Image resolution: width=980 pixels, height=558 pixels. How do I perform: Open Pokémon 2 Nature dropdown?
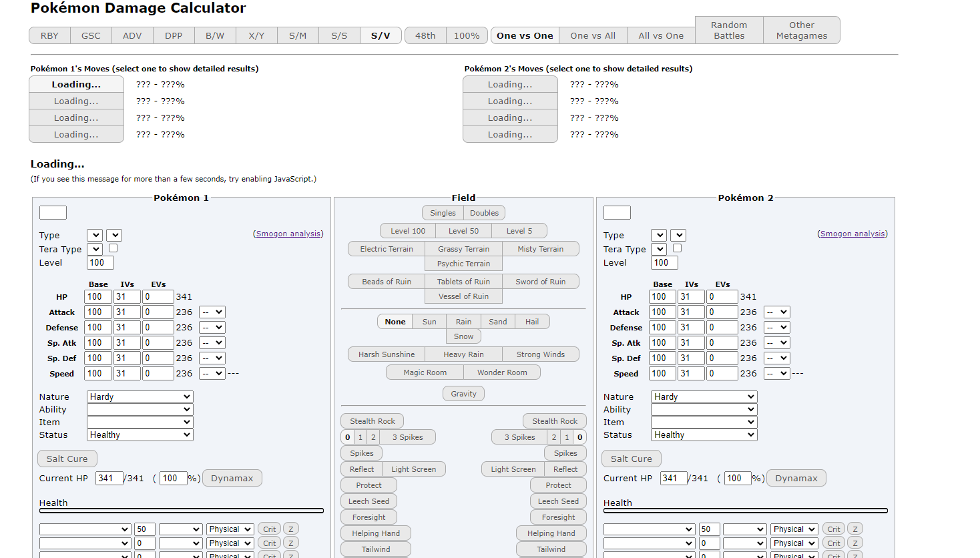(x=704, y=396)
